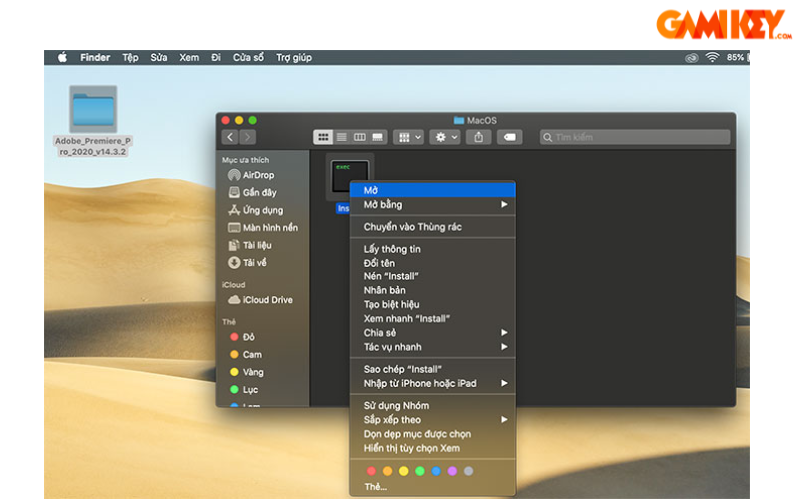800x500 pixels.
Task: Open the Sửa menu
Action: tap(159, 58)
